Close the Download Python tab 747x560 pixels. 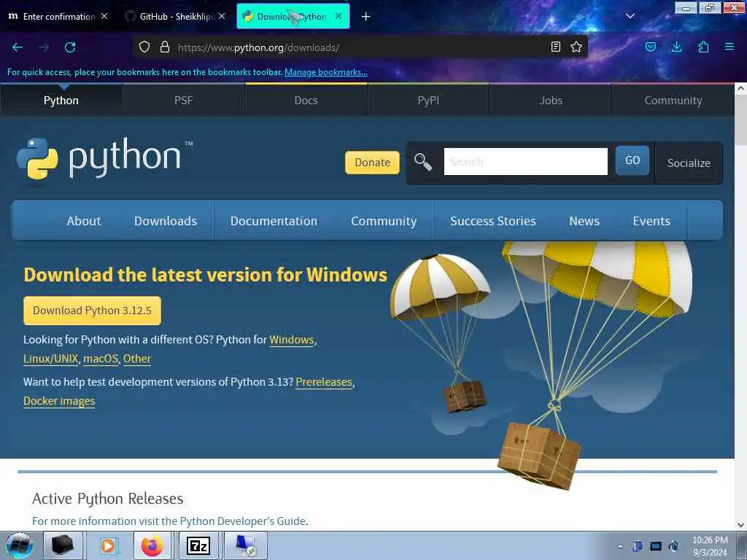(338, 16)
